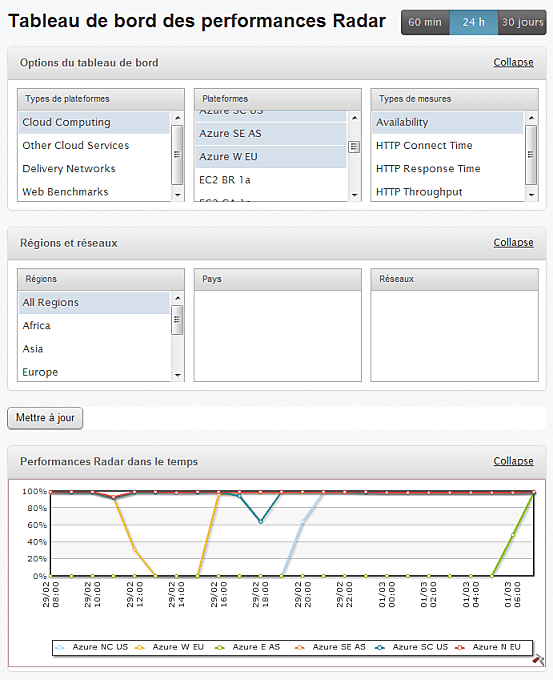Click Types de plateformes scrollbar thumb
This screenshot has width=553, height=680.
pyautogui.click(x=177, y=154)
